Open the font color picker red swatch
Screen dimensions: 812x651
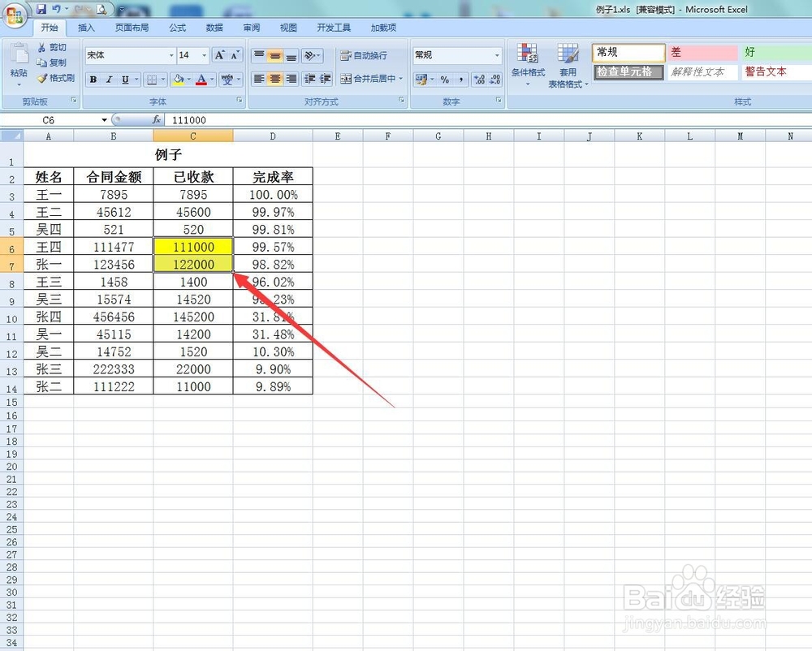tap(201, 80)
